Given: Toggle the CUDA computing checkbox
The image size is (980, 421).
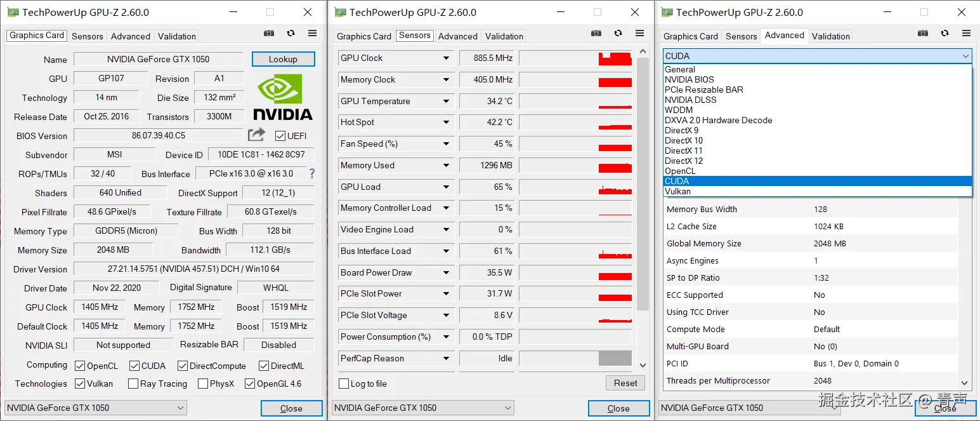Looking at the screenshot, I should tap(134, 366).
